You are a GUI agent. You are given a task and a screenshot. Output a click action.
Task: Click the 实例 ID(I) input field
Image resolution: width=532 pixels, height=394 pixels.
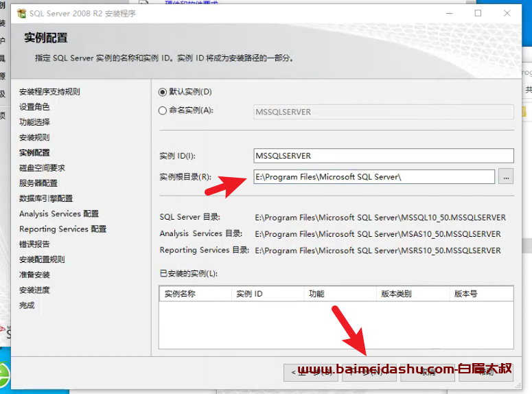point(384,156)
